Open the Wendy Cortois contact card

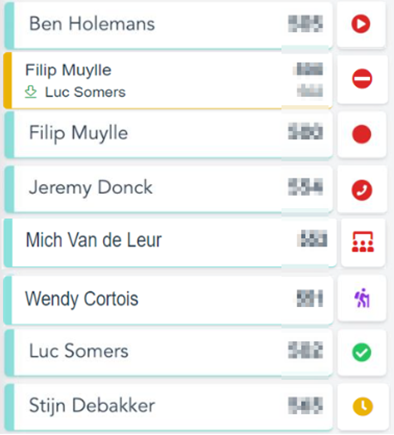tap(168, 299)
